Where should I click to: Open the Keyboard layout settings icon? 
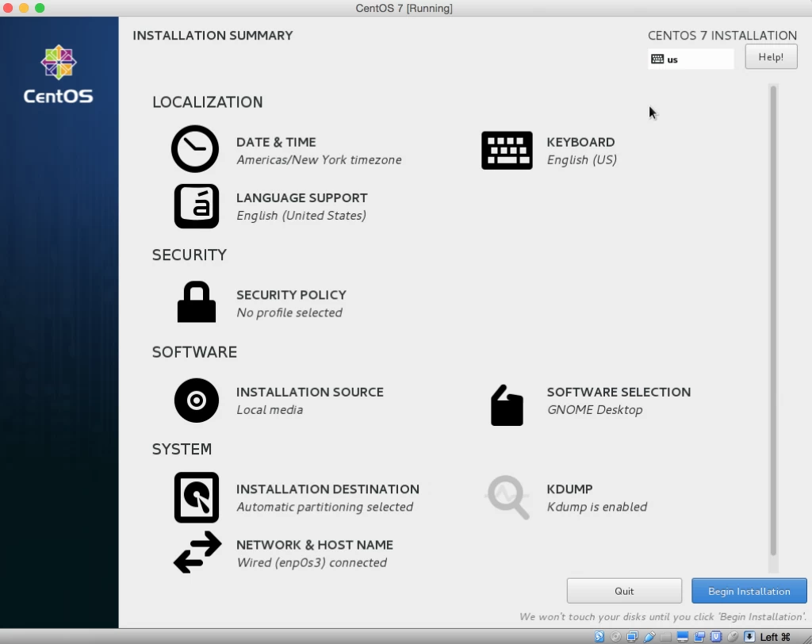(507, 150)
